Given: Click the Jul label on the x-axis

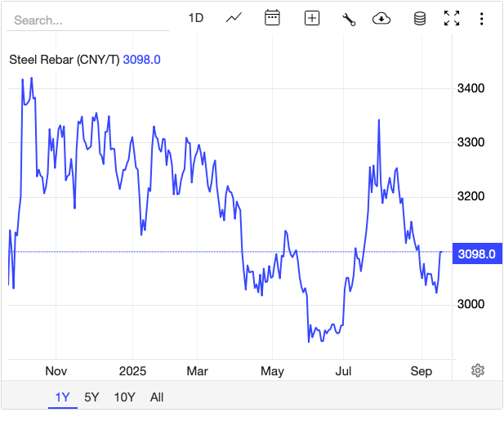Looking at the screenshot, I should [x=345, y=371].
